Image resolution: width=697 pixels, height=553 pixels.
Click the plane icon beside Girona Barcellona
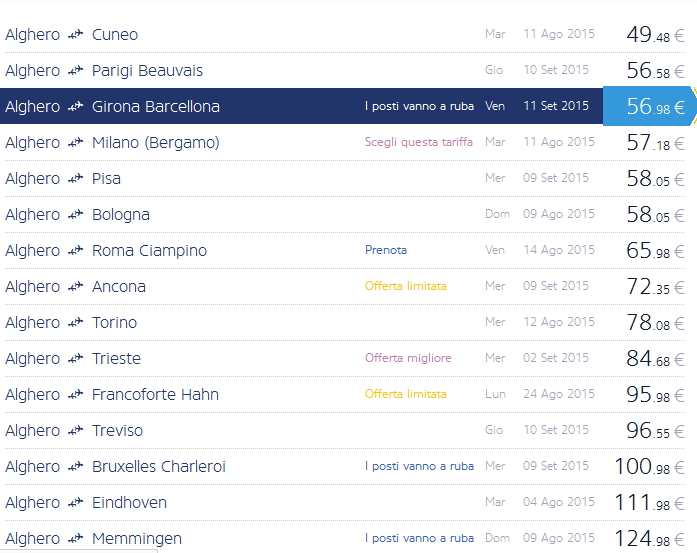click(75, 107)
